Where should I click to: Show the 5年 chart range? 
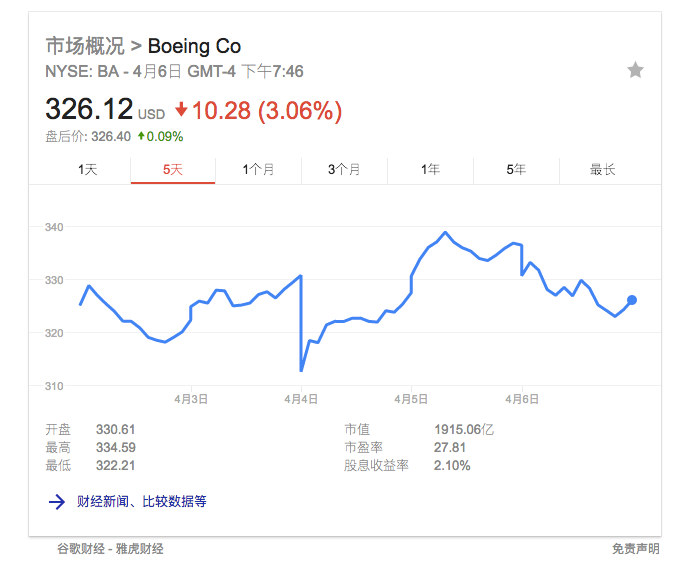click(516, 170)
